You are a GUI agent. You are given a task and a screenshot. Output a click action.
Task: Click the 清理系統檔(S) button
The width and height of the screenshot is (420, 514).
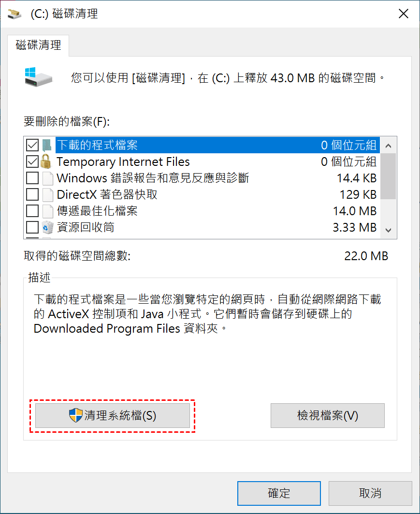coord(113,416)
